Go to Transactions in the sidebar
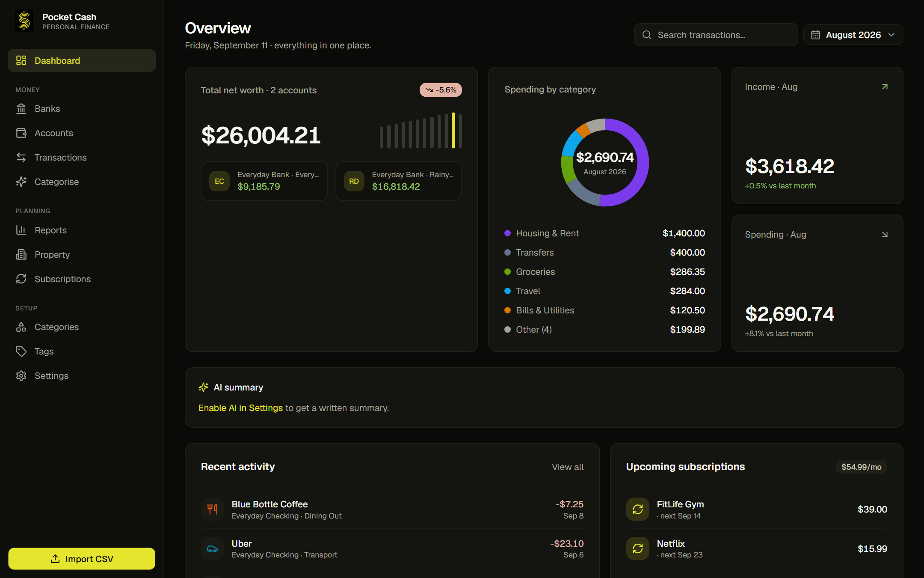The width and height of the screenshot is (924, 578). (x=82, y=158)
